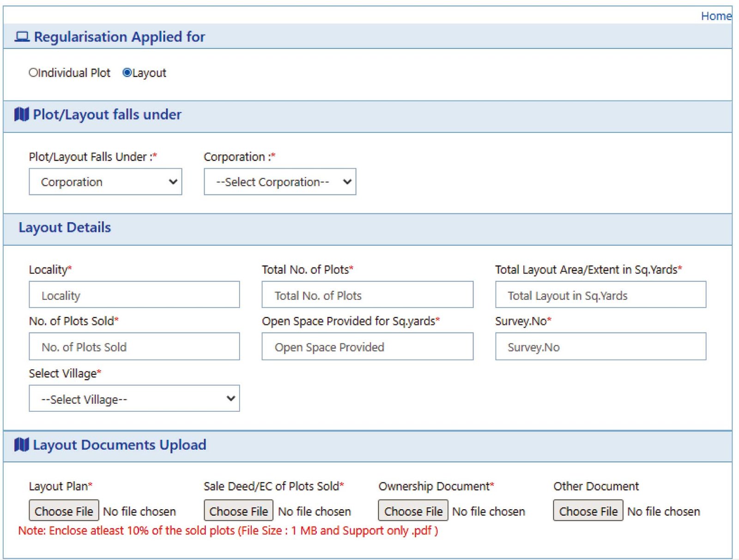Click the Layout Details section header
Screen dimensions: 739x560
(x=64, y=227)
